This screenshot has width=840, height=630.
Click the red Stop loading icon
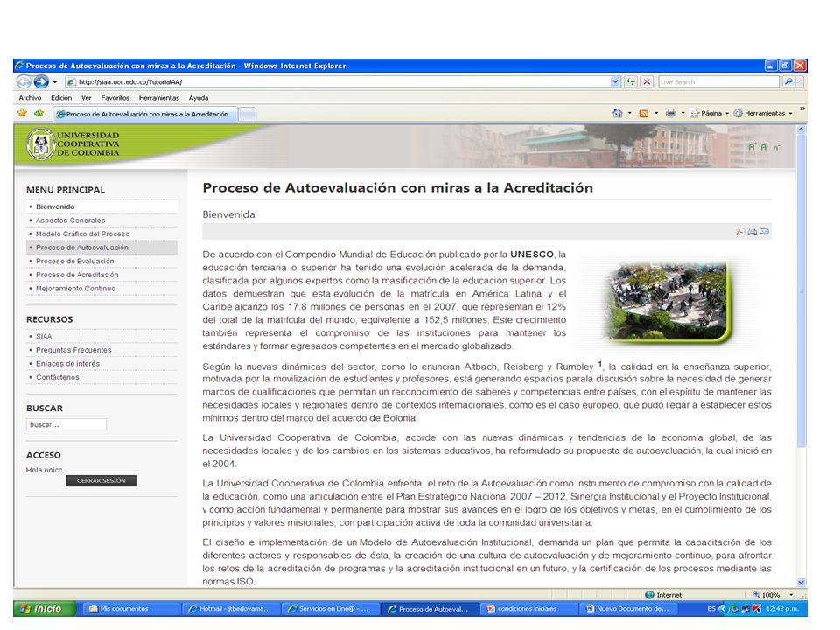tap(647, 82)
